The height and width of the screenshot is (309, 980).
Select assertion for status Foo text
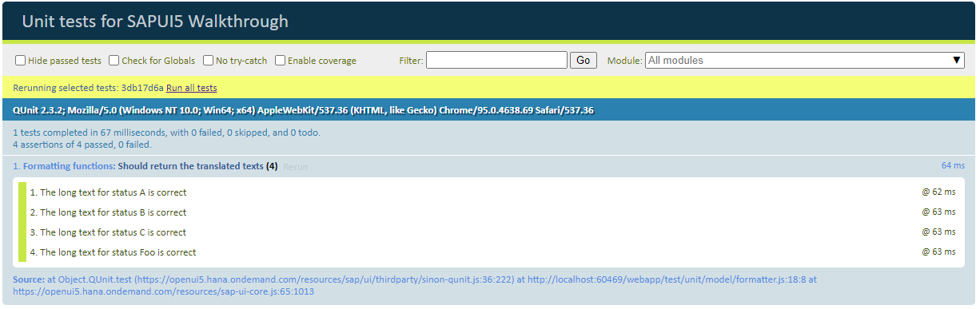pyautogui.click(x=113, y=252)
